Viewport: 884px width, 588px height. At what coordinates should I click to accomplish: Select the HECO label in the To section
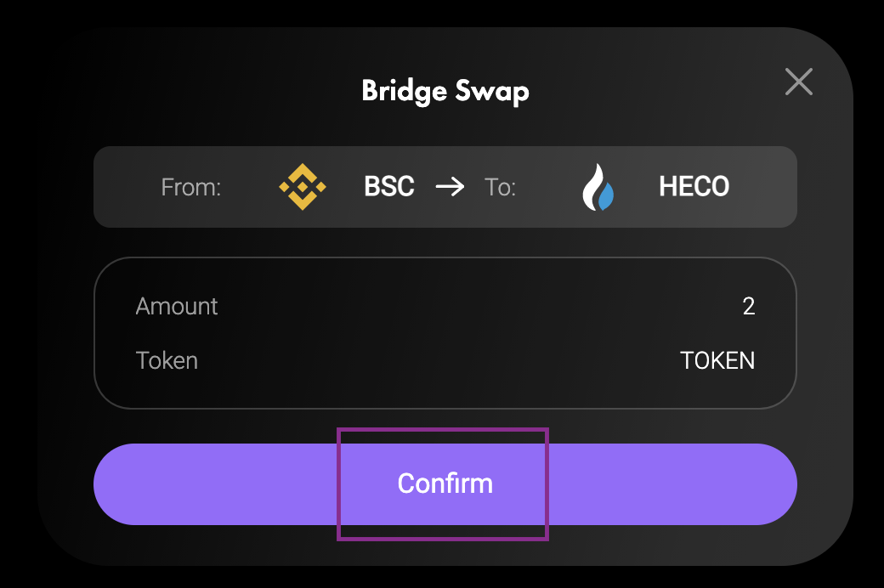click(x=694, y=186)
